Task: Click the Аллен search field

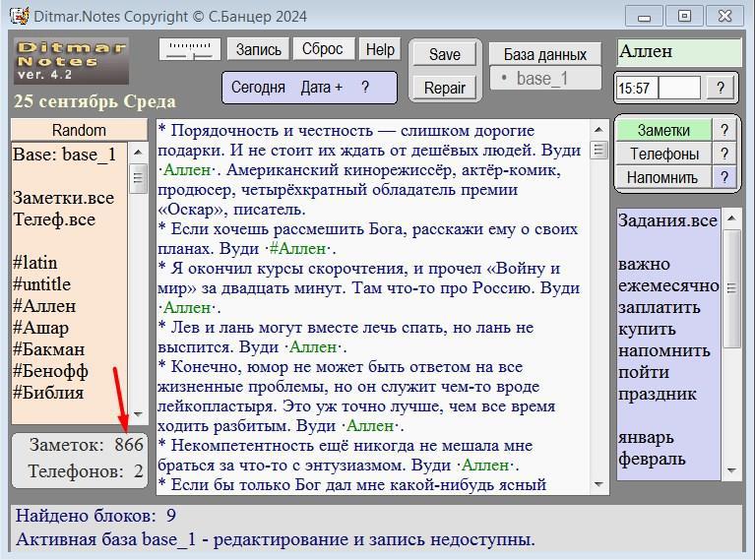Action: (x=679, y=53)
